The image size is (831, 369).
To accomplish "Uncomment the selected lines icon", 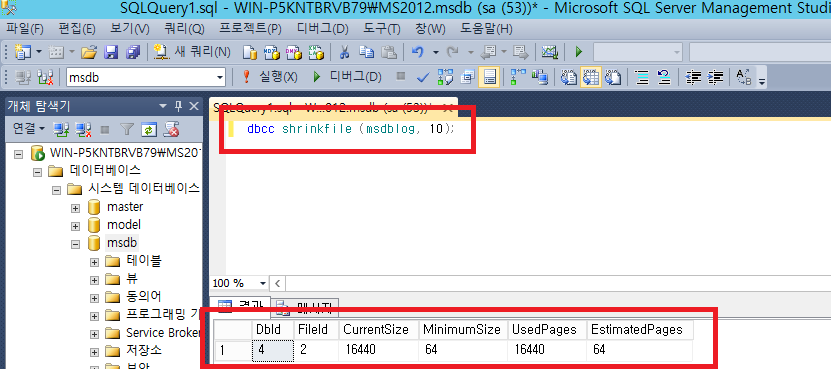I will tap(665, 78).
